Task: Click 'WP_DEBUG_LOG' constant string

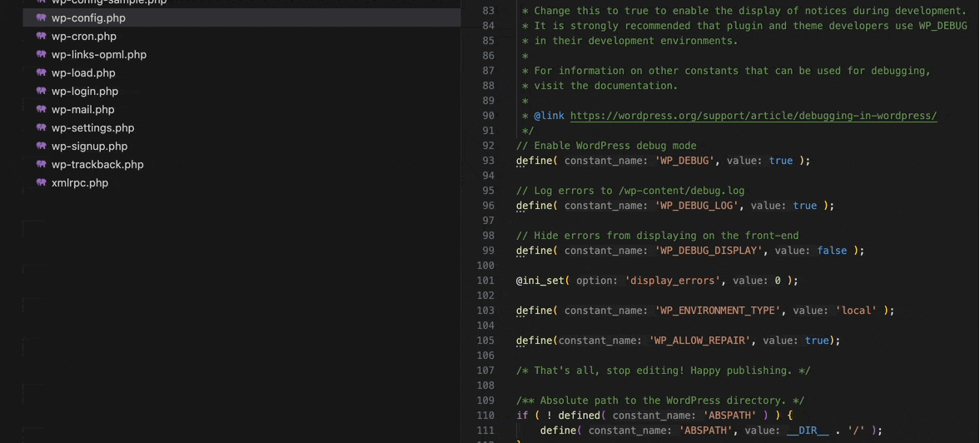Action: (697, 206)
